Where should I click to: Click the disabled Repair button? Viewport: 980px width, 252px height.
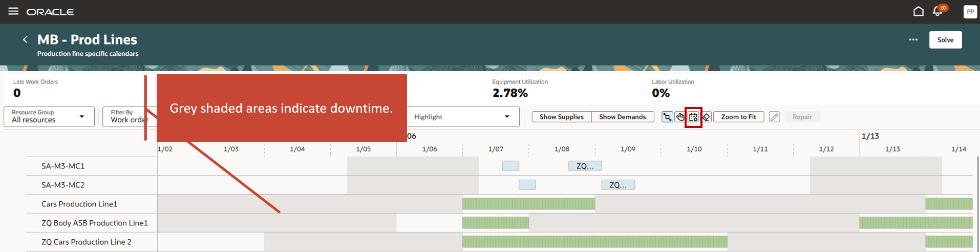(802, 117)
